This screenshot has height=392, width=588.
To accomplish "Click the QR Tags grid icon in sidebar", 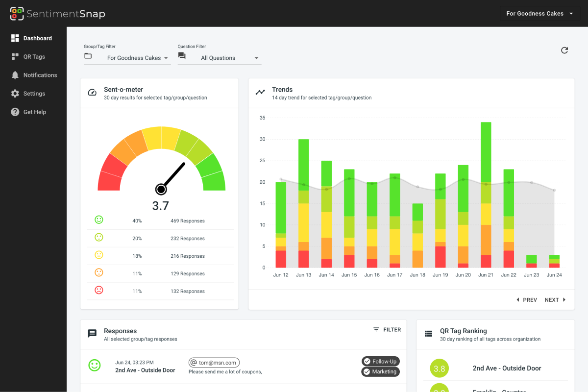I will click(x=15, y=57).
